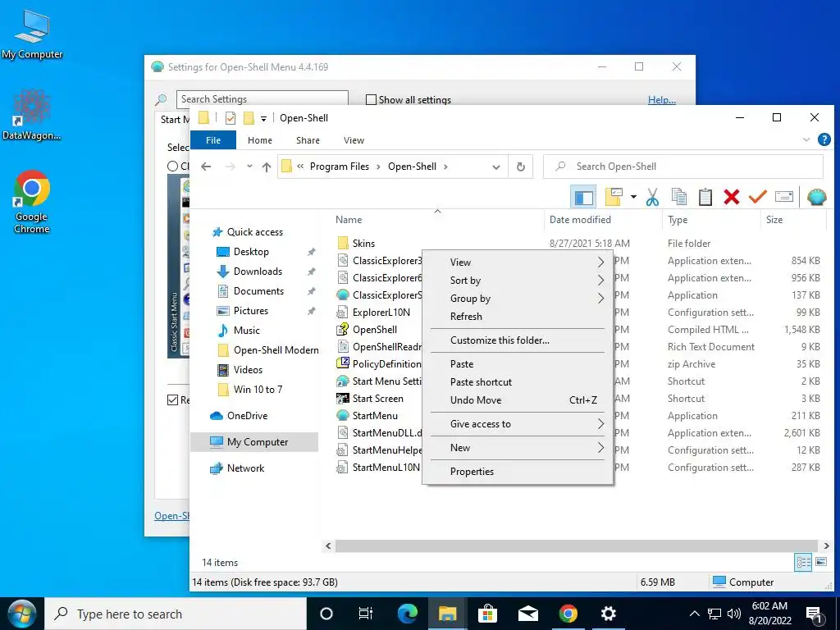Click the Help... link in Open-Shell settings
Viewport: 840px width, 630px height.
click(x=662, y=99)
